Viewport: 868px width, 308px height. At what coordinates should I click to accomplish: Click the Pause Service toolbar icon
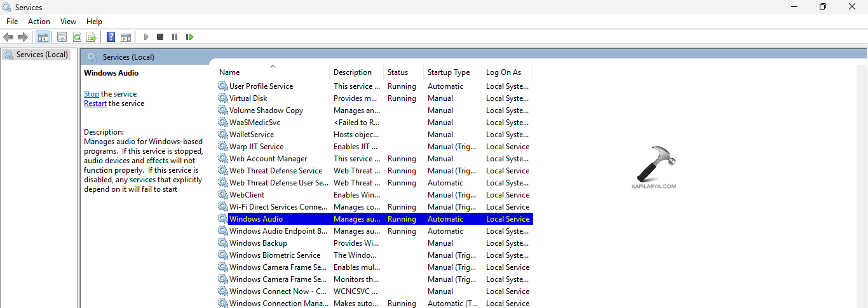pos(175,37)
